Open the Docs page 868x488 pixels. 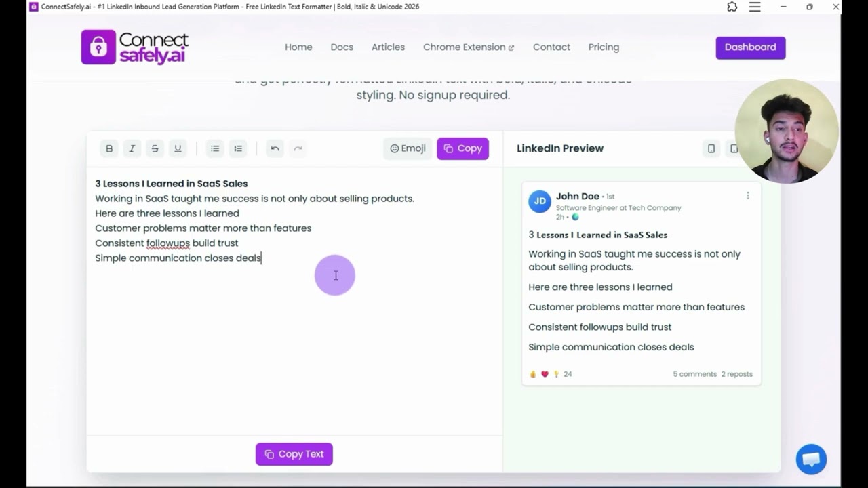pyautogui.click(x=342, y=47)
